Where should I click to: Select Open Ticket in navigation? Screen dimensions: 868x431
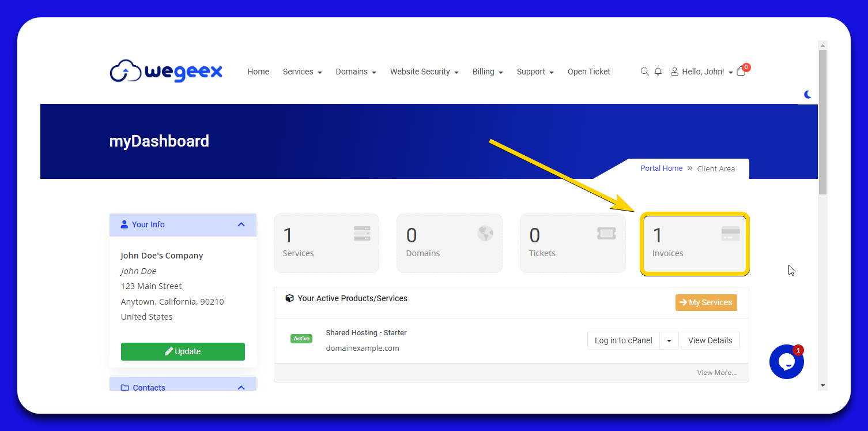coord(588,72)
